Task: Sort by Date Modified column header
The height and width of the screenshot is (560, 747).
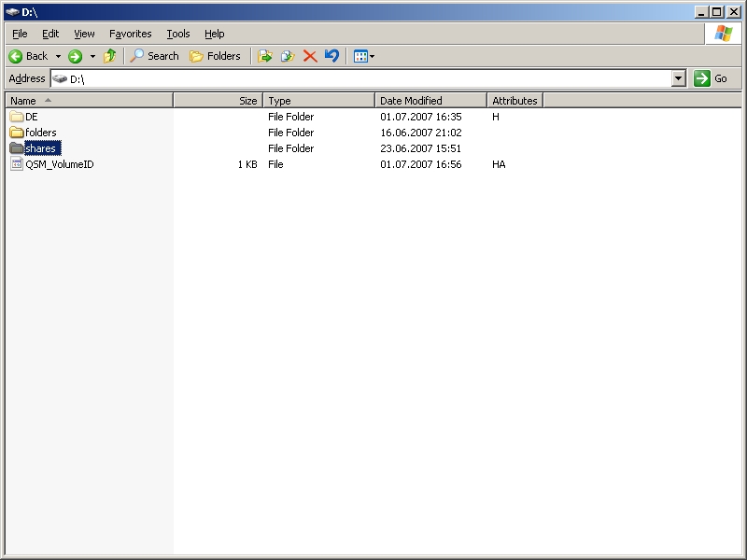Action: tap(430, 101)
